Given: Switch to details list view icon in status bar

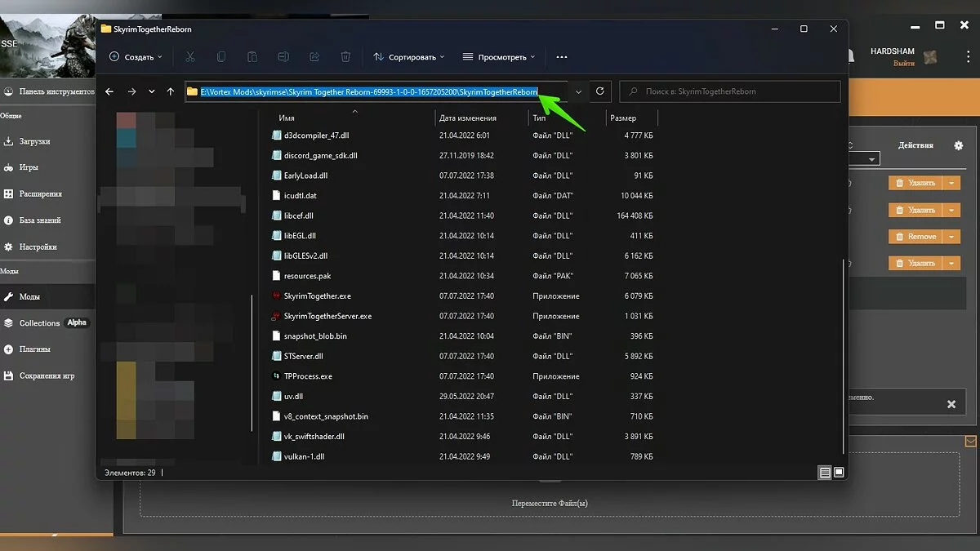Looking at the screenshot, I should click(x=825, y=473).
